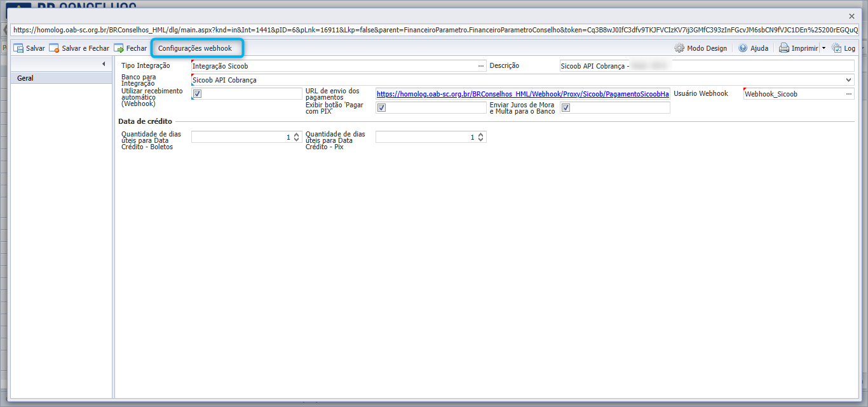Click the Fechar toolbar icon
This screenshot has width=868, height=407.
pos(119,48)
